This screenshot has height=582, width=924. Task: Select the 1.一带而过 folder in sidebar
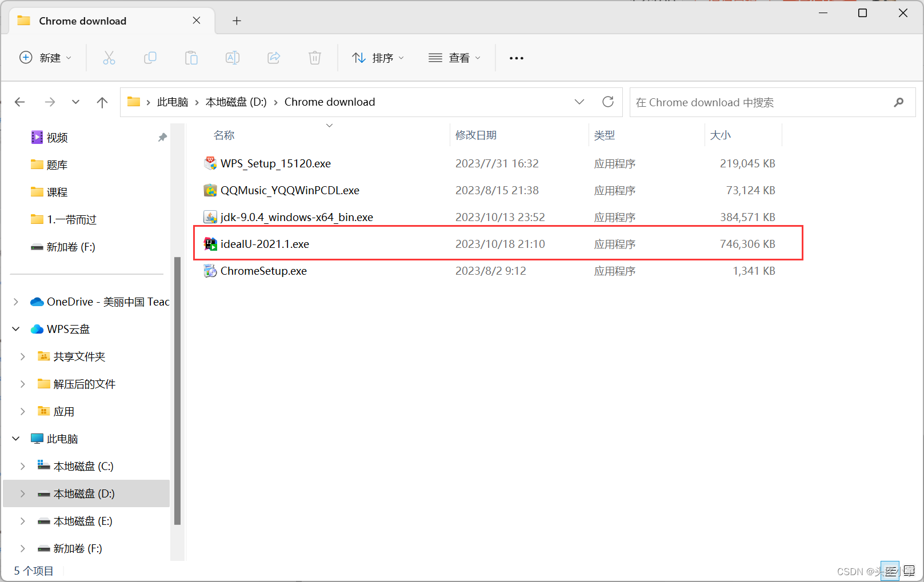[71, 220]
